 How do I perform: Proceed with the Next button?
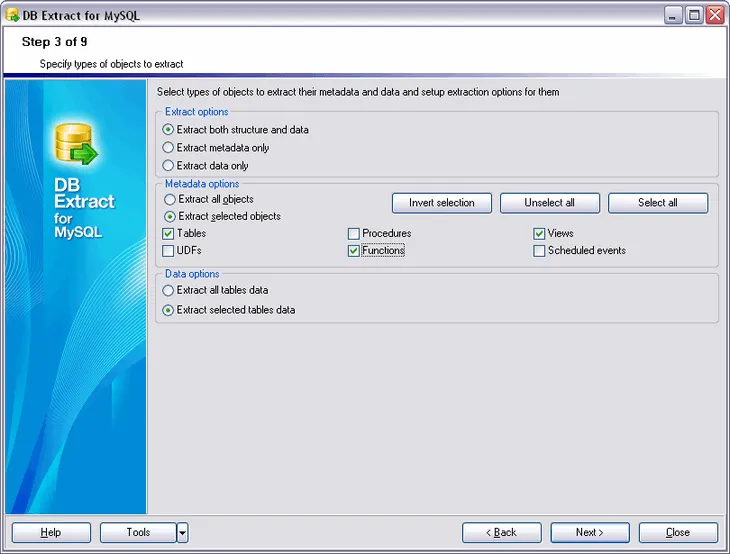click(x=590, y=532)
